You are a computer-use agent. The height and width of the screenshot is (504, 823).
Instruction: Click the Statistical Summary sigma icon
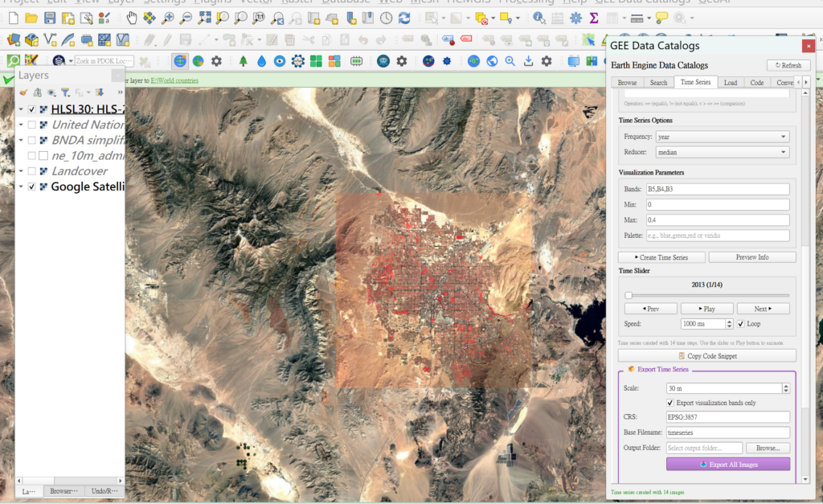tap(595, 18)
